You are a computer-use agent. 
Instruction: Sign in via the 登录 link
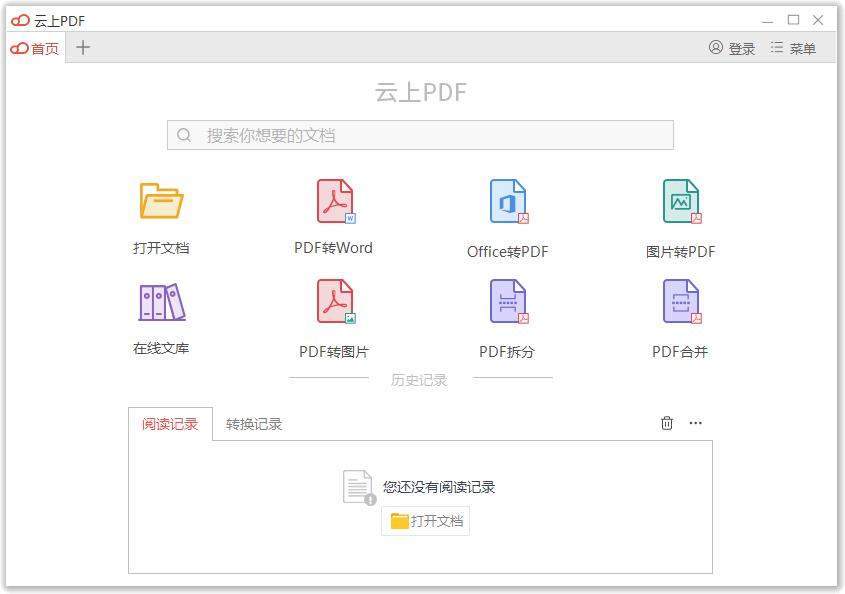click(x=732, y=47)
